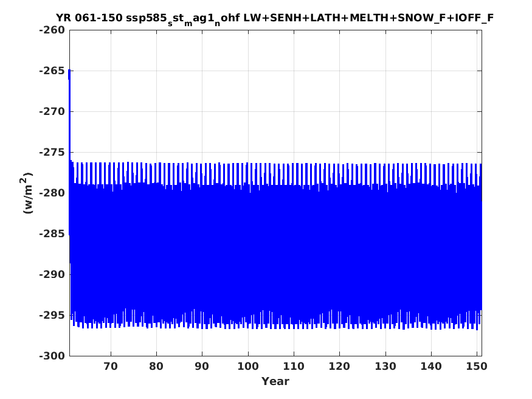The height and width of the screenshot is (399, 532).
Task: Click y-axis tick label -265
Action: click(x=52, y=71)
